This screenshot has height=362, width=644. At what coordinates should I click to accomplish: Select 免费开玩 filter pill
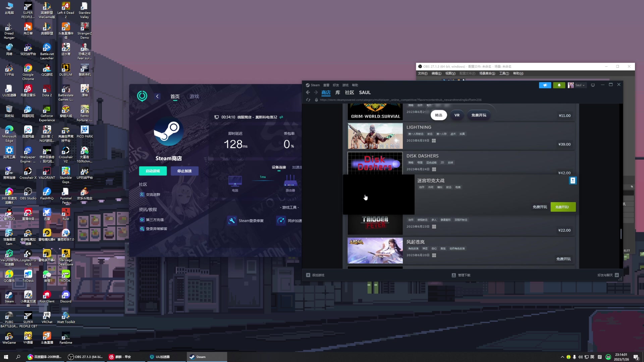[x=479, y=115]
